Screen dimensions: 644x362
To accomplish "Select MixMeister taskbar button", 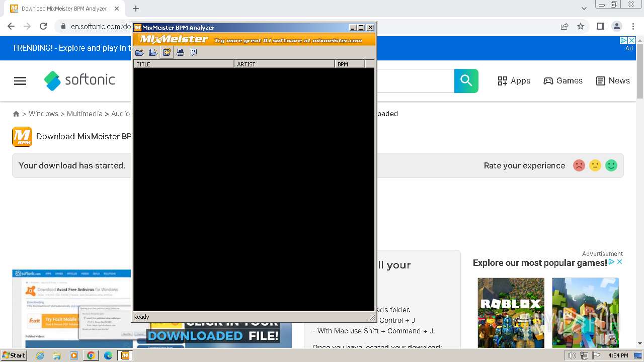I will 125,355.
